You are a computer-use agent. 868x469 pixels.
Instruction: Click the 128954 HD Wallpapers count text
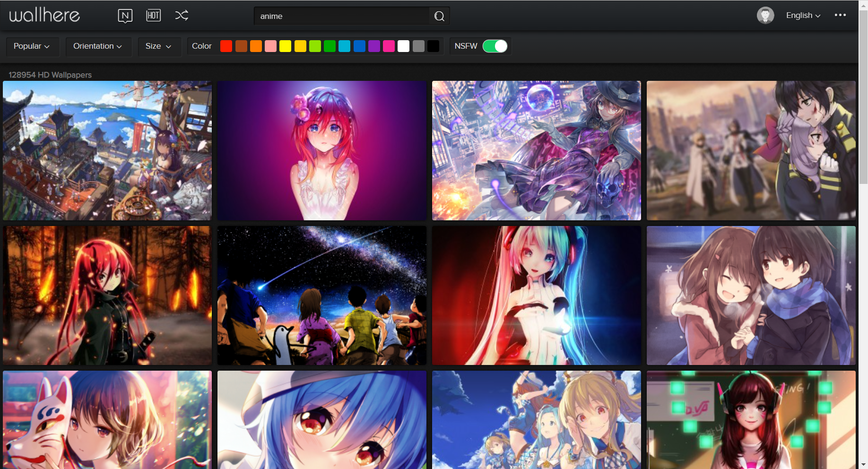pyautogui.click(x=50, y=75)
